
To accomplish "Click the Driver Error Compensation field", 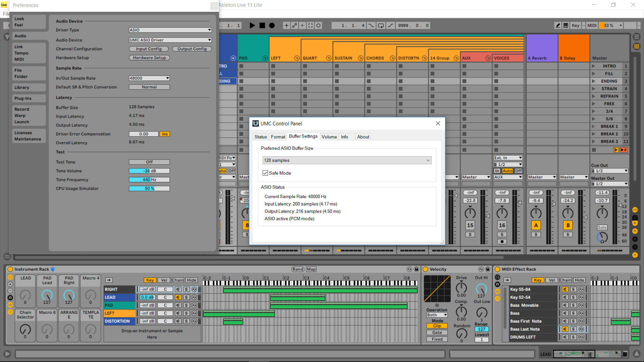I will tap(144, 134).
